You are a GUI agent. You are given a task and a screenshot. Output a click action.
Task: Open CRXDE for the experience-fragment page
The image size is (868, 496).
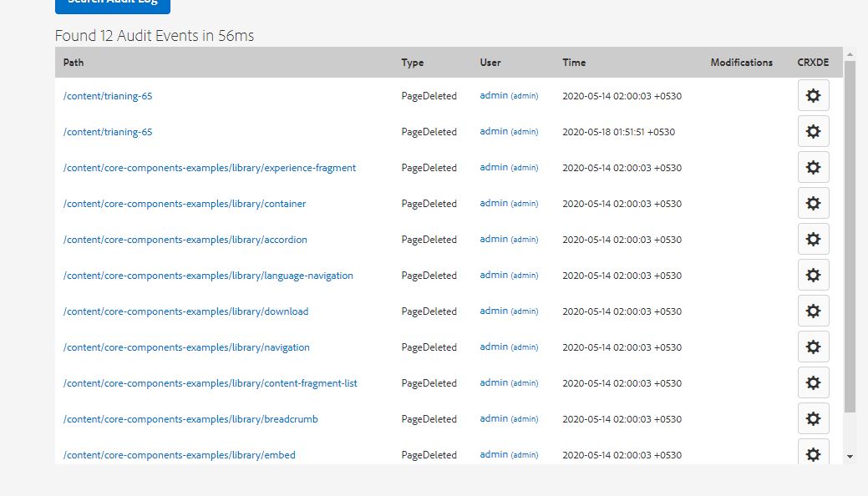coord(813,167)
